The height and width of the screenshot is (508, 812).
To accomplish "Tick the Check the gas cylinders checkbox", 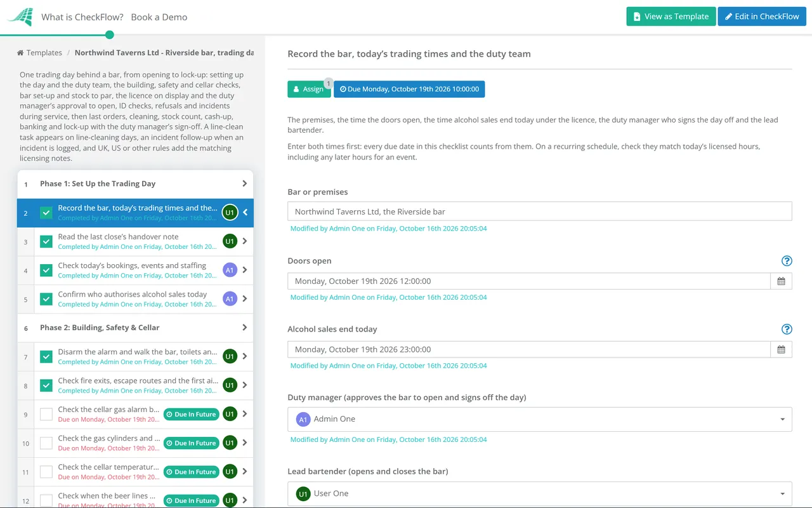I will (46, 443).
